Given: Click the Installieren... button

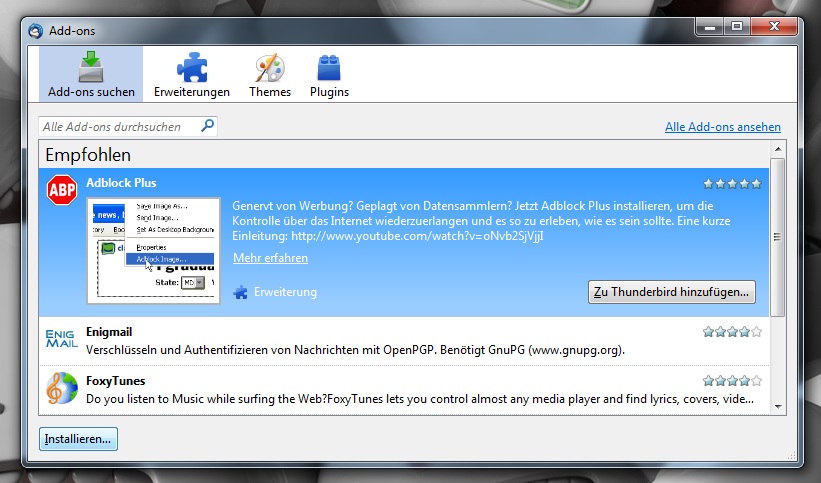Looking at the screenshot, I should pos(78,438).
